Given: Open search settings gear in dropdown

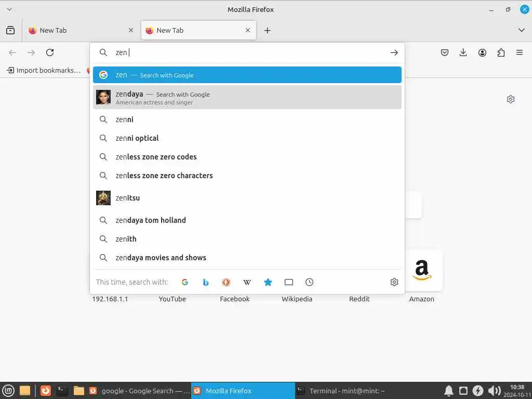Looking at the screenshot, I should click(394, 282).
